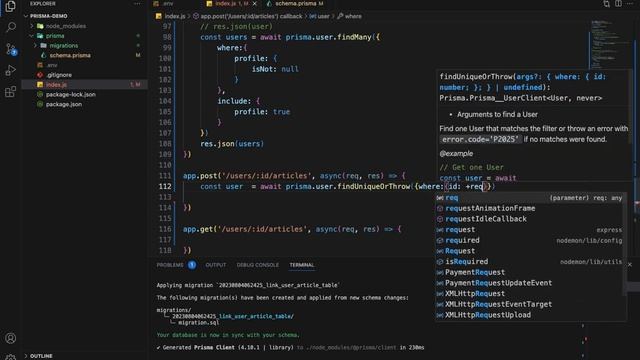Open the Source Control view
This screenshot has height=360, width=640.
click(11, 49)
